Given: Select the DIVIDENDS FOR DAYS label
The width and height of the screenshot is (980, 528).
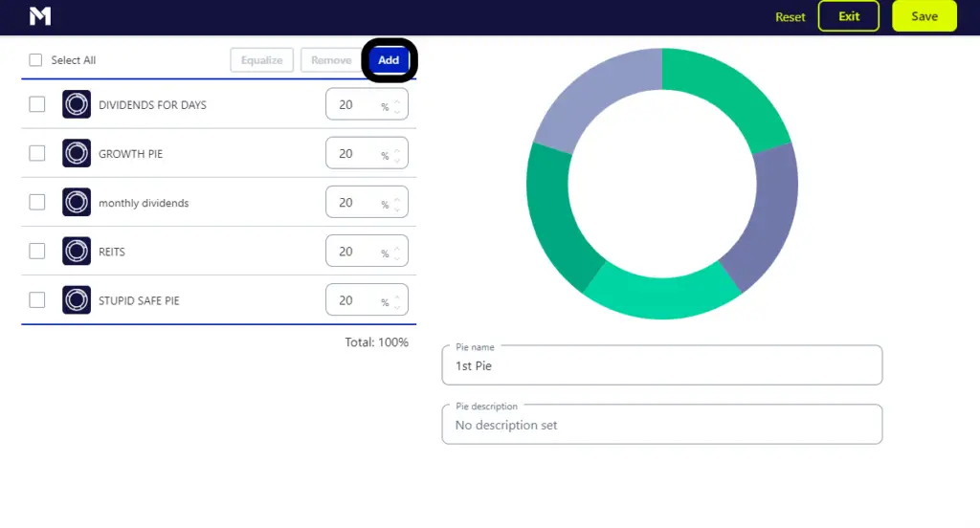Looking at the screenshot, I should [152, 105].
